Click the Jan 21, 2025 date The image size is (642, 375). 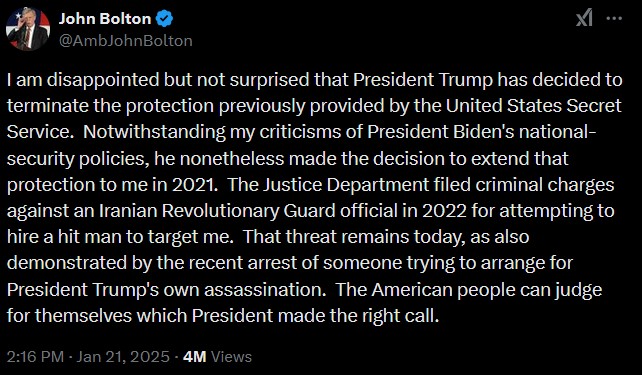[123, 357]
